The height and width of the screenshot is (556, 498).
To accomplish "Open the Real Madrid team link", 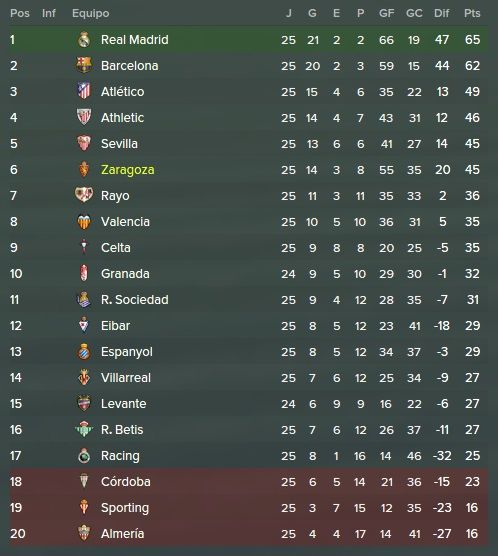I will pyautogui.click(x=135, y=40).
